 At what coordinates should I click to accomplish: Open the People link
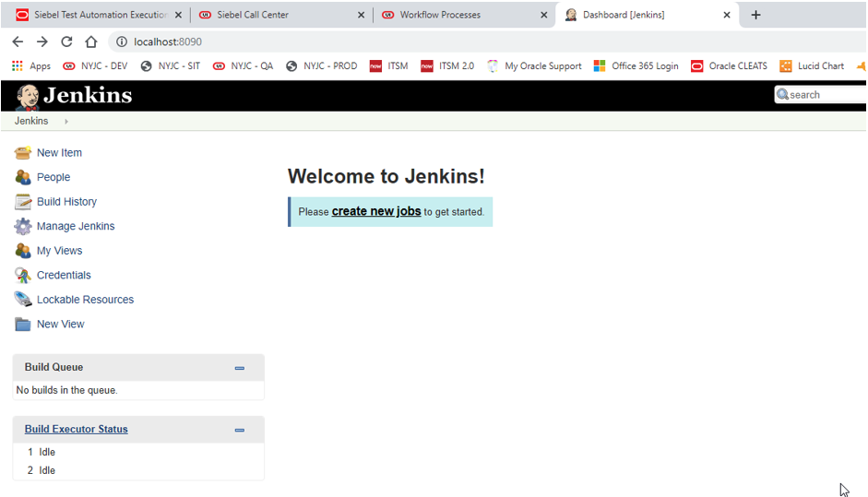tap(54, 177)
